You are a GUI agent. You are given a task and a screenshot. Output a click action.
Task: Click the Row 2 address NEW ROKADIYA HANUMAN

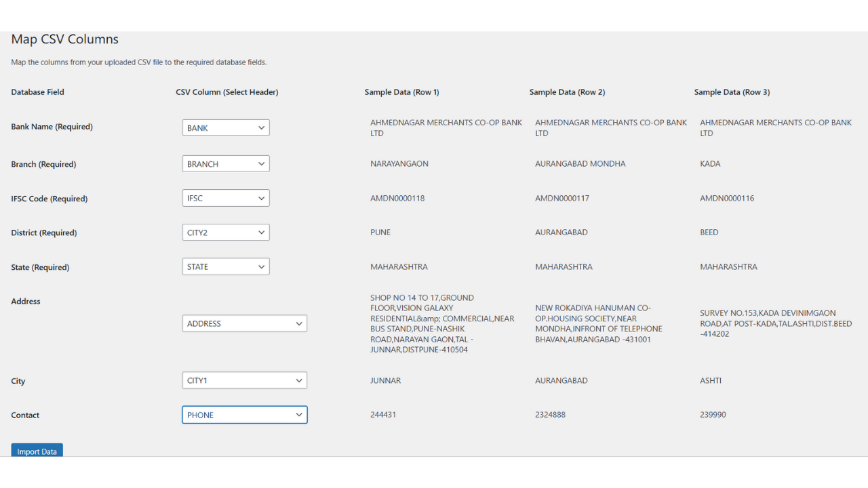point(599,324)
